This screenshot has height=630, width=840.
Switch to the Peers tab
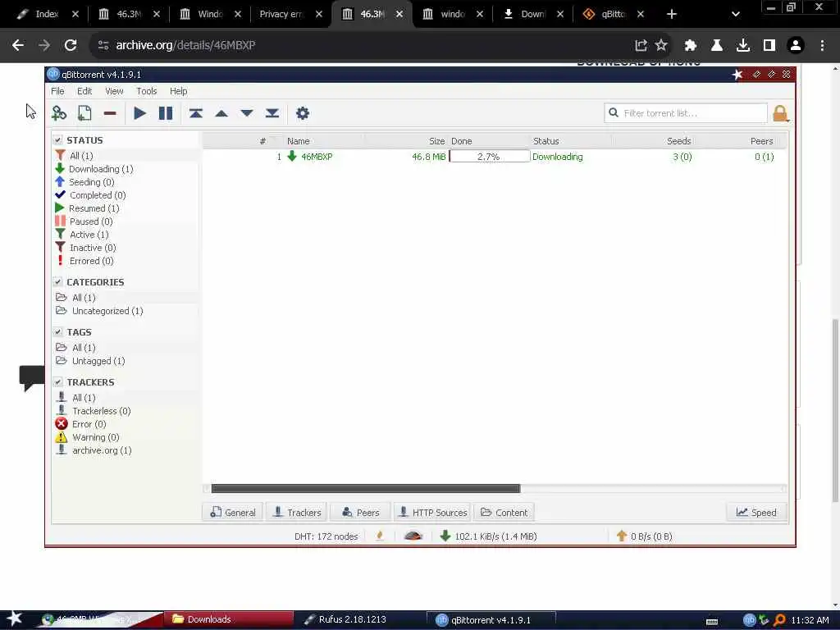[361, 512]
